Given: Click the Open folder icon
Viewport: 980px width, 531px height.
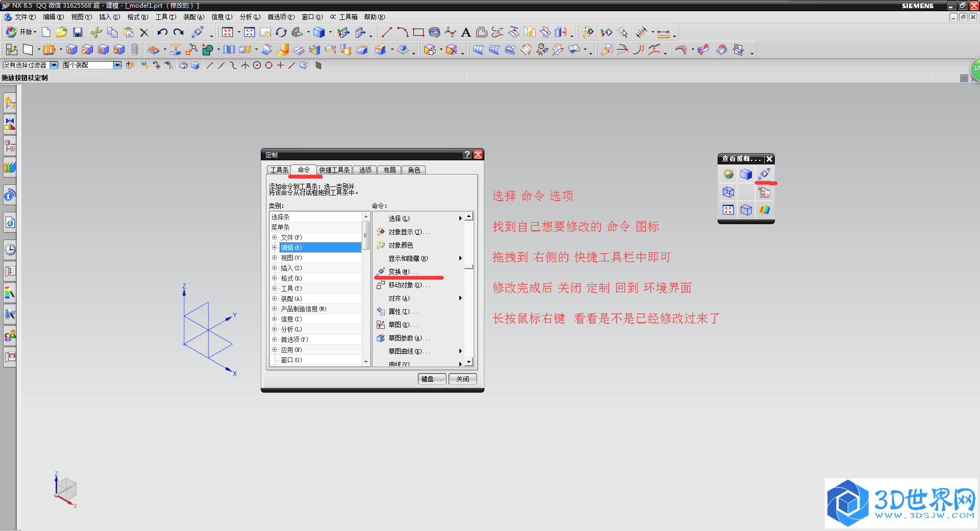Looking at the screenshot, I should click(62, 33).
